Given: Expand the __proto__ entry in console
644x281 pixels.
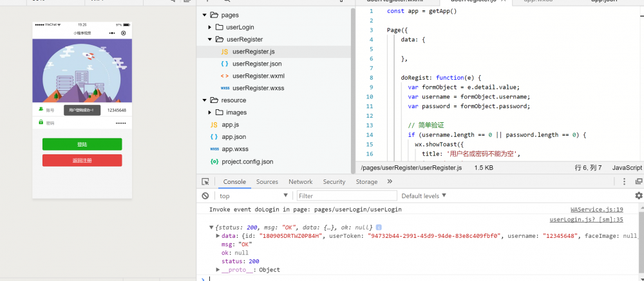Looking at the screenshot, I should [217, 269].
